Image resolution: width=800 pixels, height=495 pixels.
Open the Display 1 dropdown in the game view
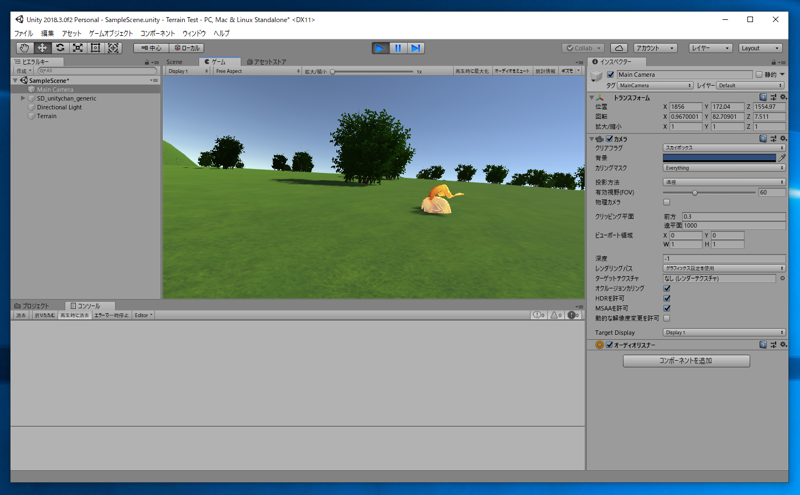coord(188,71)
